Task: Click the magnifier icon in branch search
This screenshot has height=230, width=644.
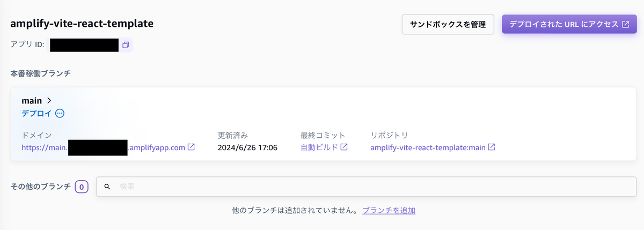Action: [107, 187]
